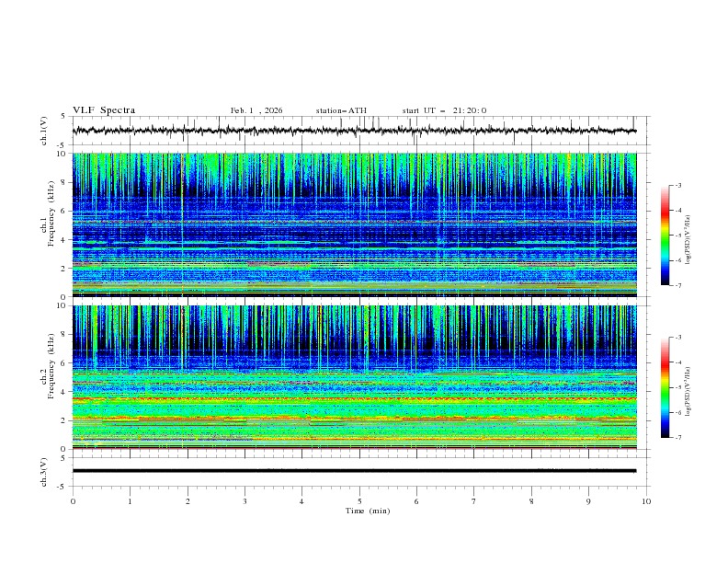Click time axis tick label "3"
The height and width of the screenshot is (563, 728).
245,501
